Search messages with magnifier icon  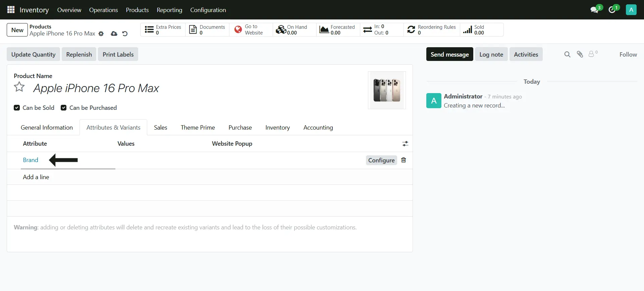pos(567,54)
